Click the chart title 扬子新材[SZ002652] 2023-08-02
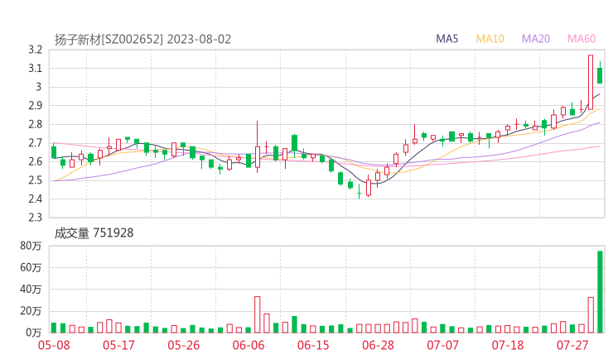This screenshot has height=364, width=613. click(x=143, y=40)
